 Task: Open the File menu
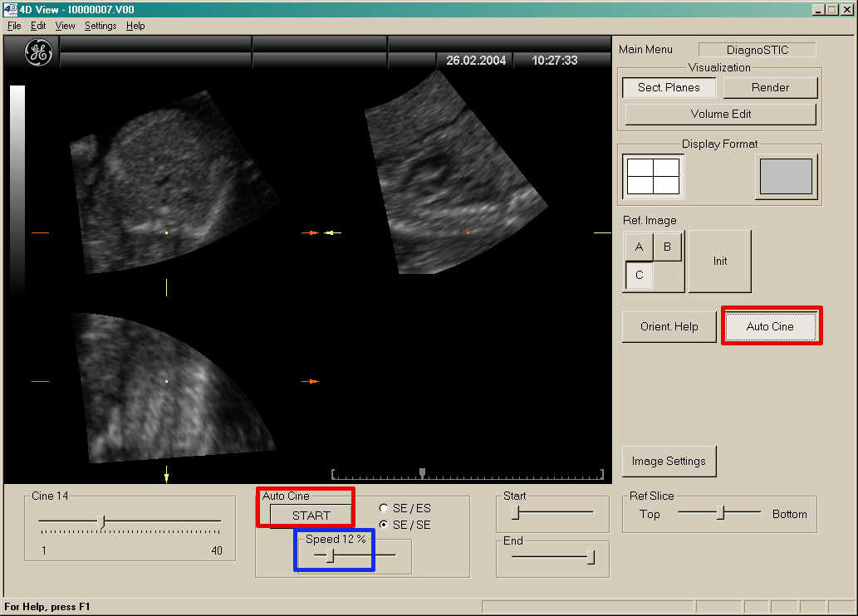pos(14,26)
